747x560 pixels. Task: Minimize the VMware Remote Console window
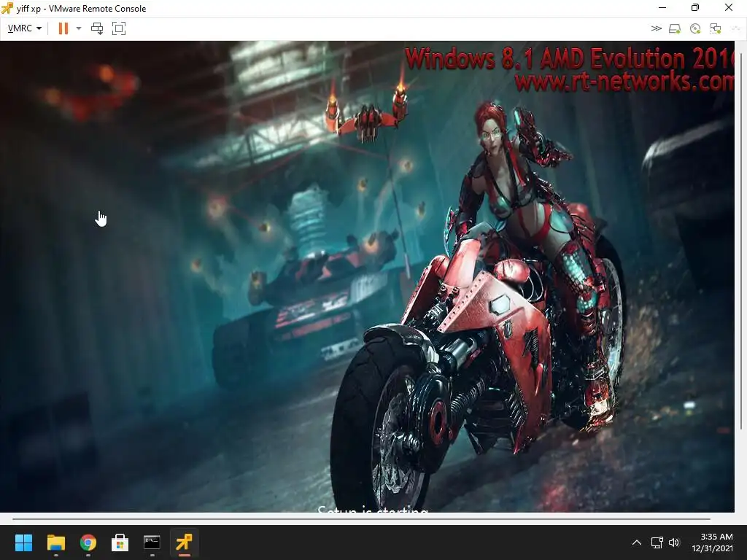click(x=662, y=7)
